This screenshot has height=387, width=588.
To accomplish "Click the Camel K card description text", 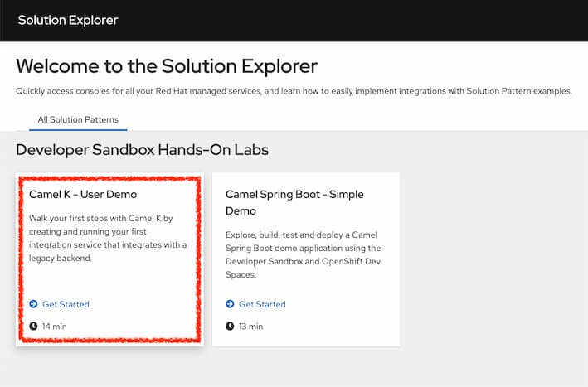I will [108, 239].
